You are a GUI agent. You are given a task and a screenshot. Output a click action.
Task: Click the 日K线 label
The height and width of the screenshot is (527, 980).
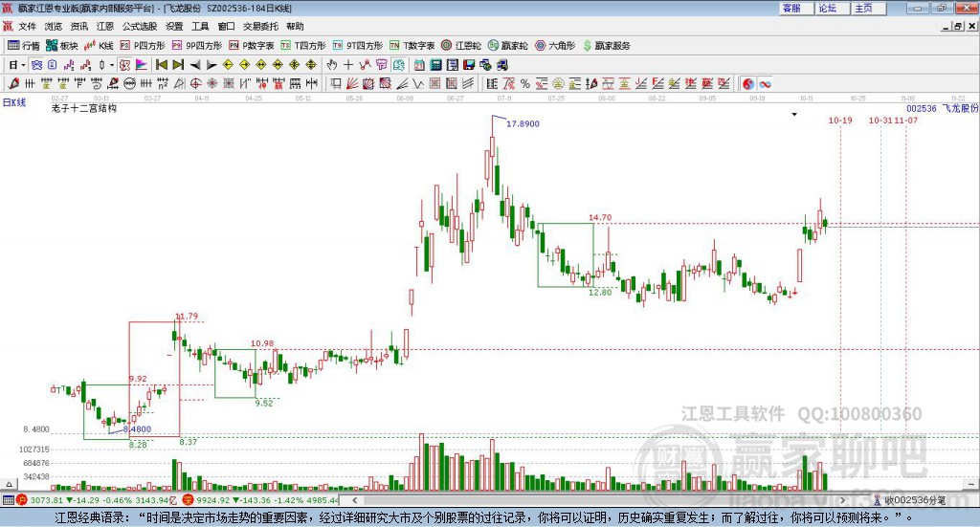pyautogui.click(x=13, y=102)
